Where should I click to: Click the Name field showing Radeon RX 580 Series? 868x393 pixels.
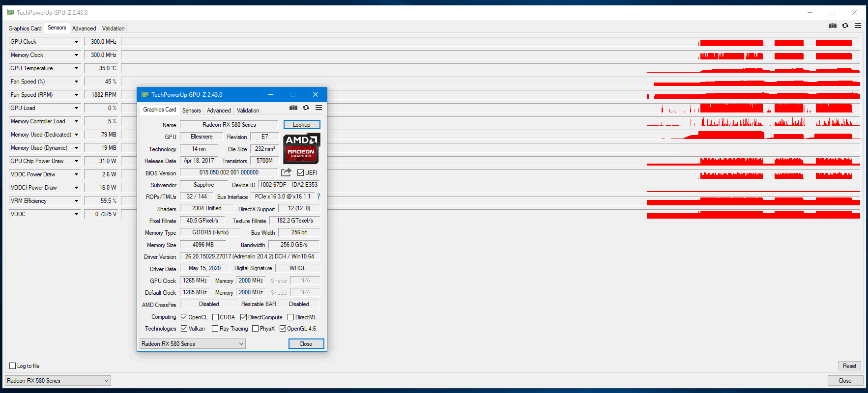[229, 125]
